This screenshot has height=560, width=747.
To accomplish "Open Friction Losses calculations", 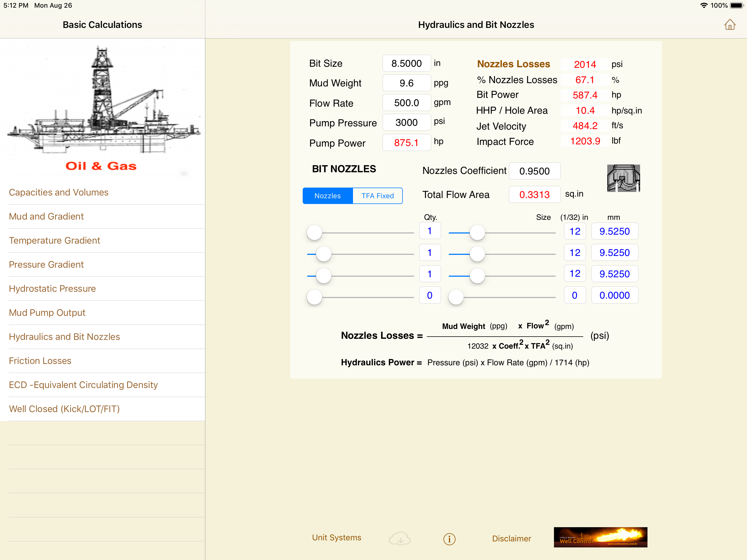I will pyautogui.click(x=40, y=361).
